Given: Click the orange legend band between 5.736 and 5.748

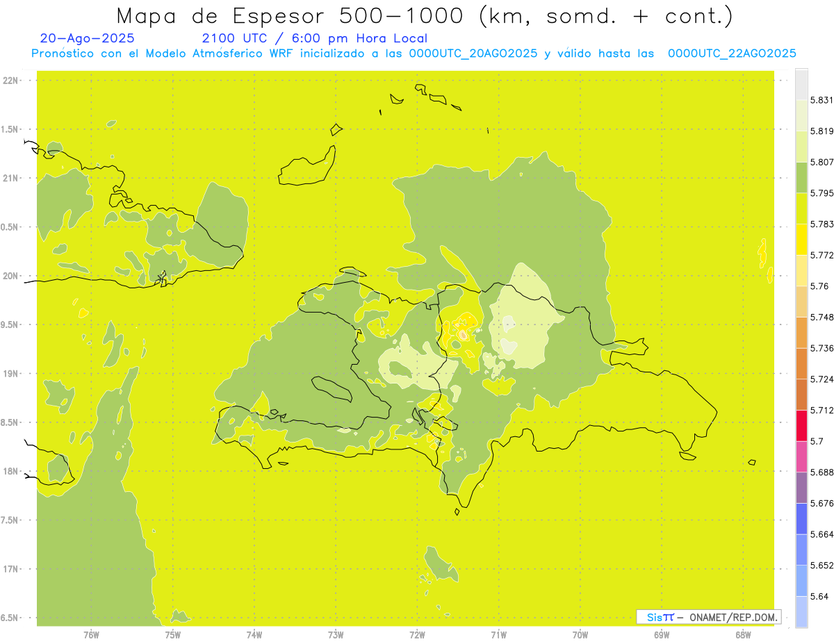Looking at the screenshot, I should (x=801, y=332).
